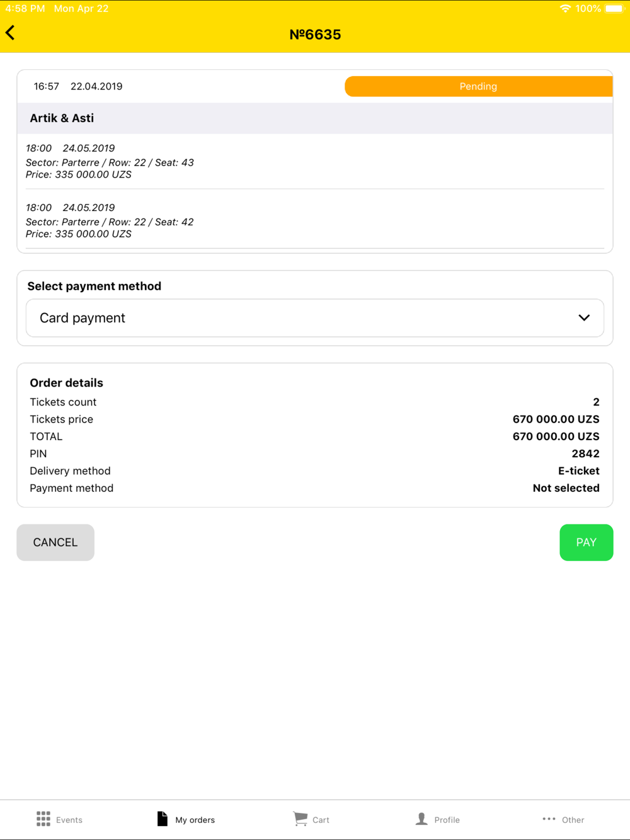Expand the Card payment dropdown
This screenshot has width=630, height=840.
pyautogui.click(x=315, y=318)
